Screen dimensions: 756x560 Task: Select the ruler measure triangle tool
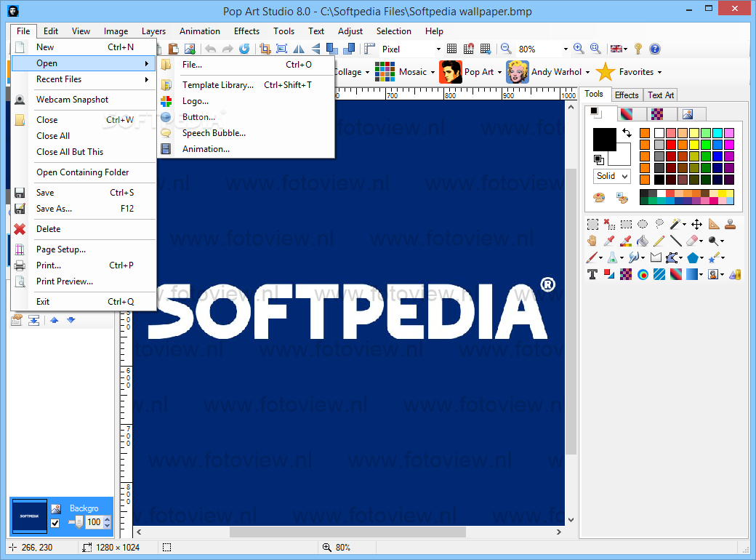714,224
